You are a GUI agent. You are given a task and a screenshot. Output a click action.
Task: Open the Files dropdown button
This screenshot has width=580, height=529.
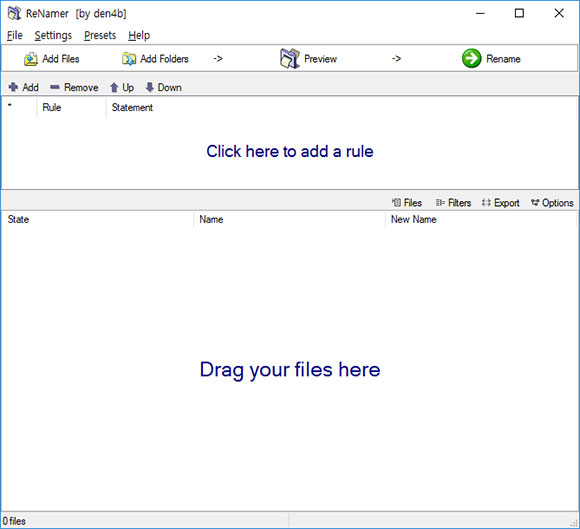407,203
